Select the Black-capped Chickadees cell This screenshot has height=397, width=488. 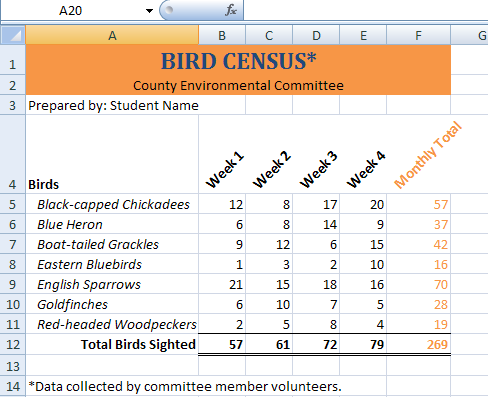(112, 204)
